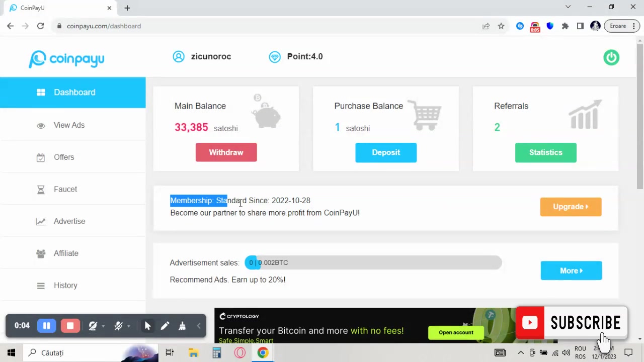Toggle the microphone mute icon in recorder
The width and height of the screenshot is (644, 362).
[x=118, y=326]
